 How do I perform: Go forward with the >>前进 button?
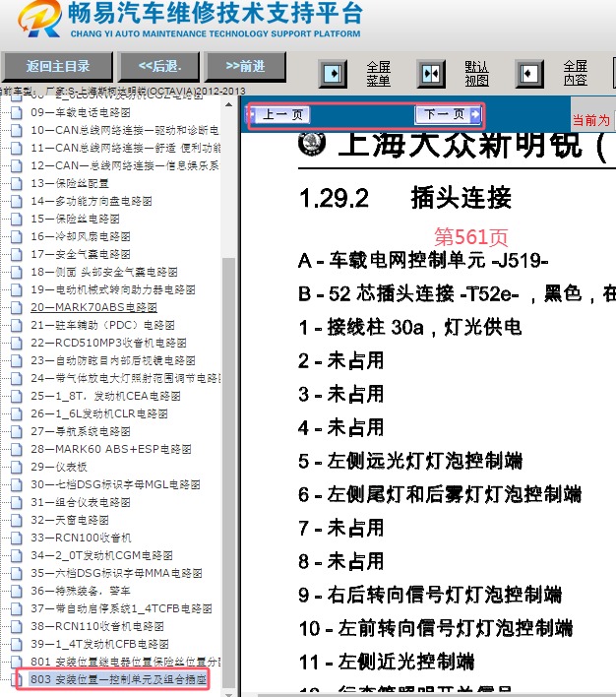[245, 66]
